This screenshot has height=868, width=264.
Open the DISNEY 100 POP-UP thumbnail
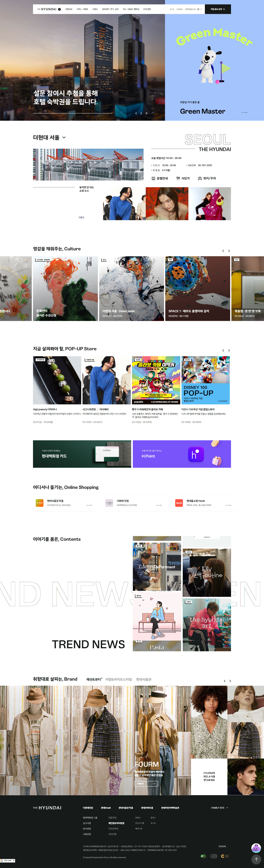[x=206, y=380]
